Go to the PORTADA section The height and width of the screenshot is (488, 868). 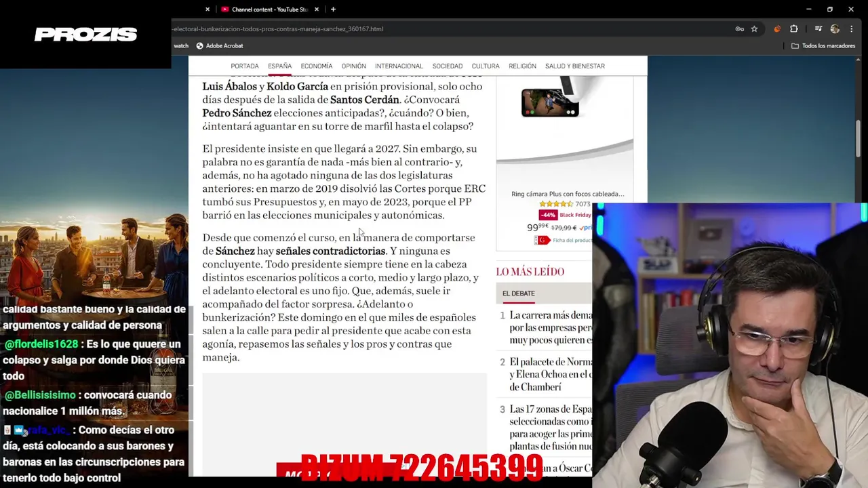click(x=245, y=66)
